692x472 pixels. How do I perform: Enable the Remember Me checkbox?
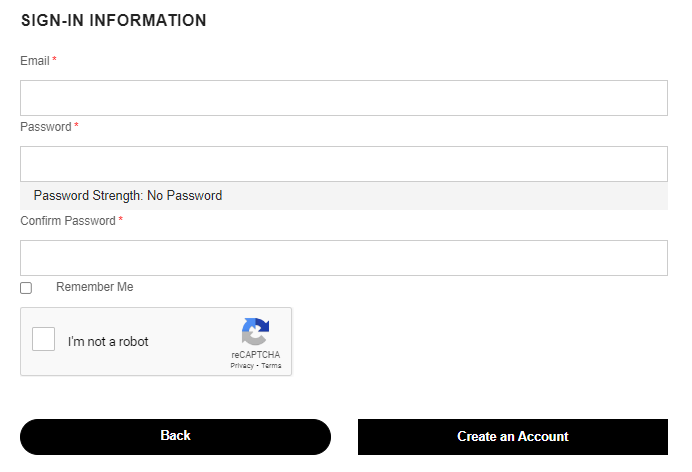pos(26,288)
